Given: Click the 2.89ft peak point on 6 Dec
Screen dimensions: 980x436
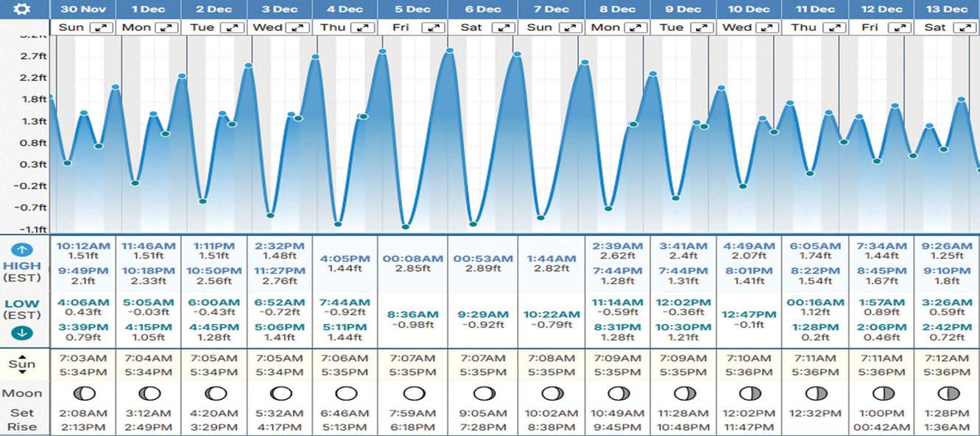Looking at the screenshot, I should coord(449,51).
